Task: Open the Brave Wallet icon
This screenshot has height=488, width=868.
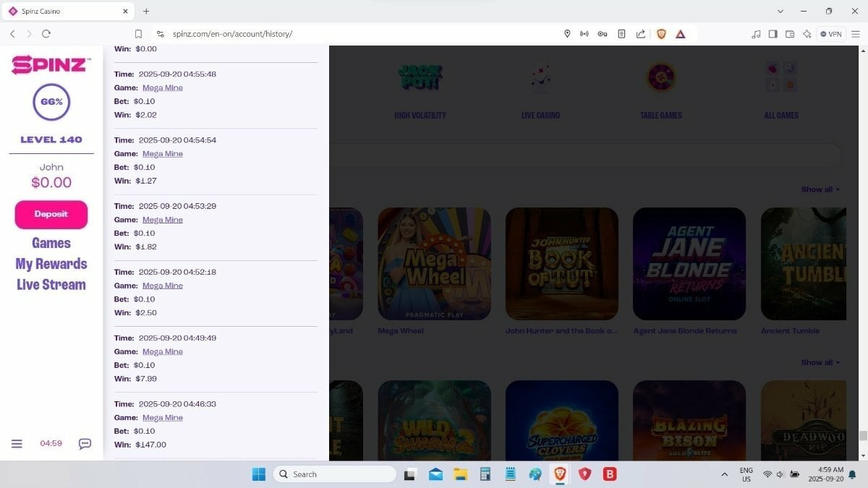Action: [x=790, y=34]
